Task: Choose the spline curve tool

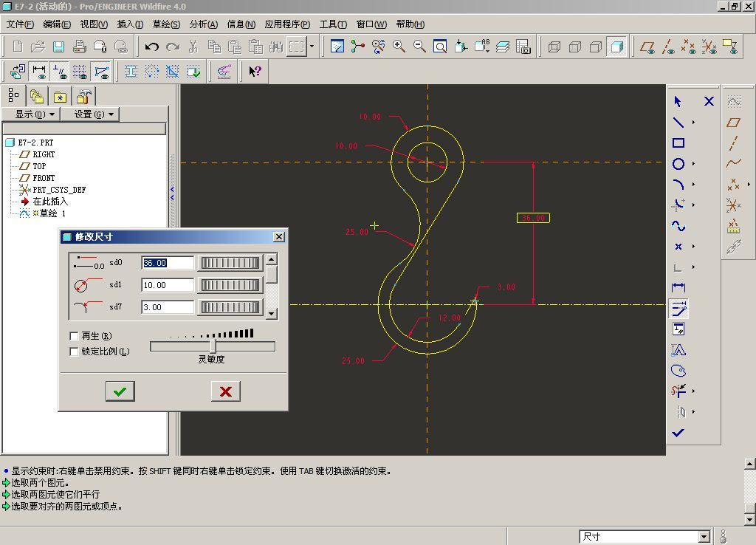Action: tap(678, 226)
